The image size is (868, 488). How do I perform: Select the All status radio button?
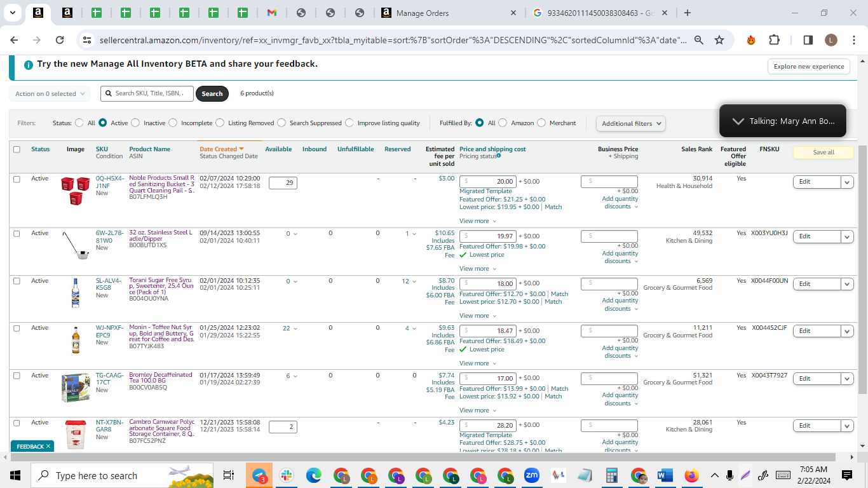79,123
